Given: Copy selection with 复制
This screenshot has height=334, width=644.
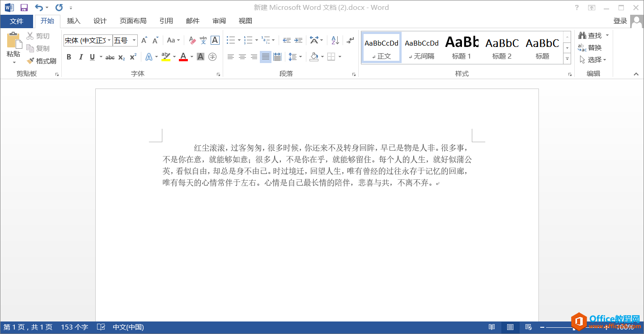Looking at the screenshot, I should 38,48.
